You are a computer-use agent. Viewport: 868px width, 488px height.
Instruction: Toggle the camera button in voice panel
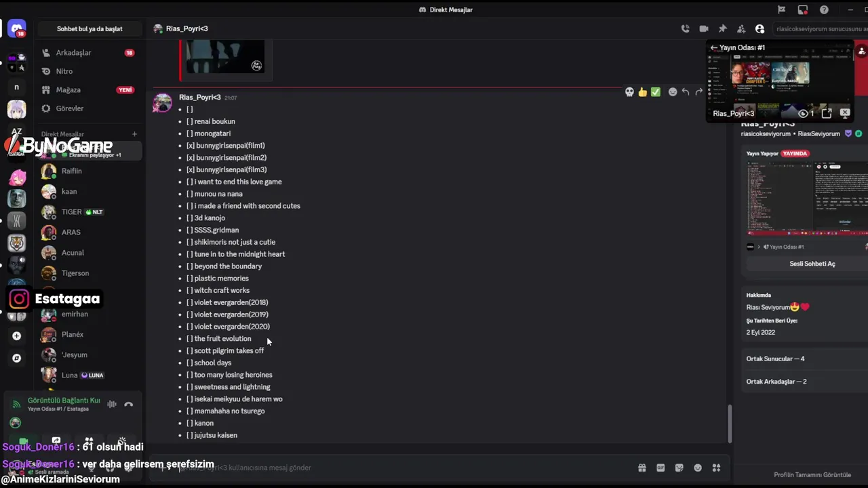click(x=24, y=441)
